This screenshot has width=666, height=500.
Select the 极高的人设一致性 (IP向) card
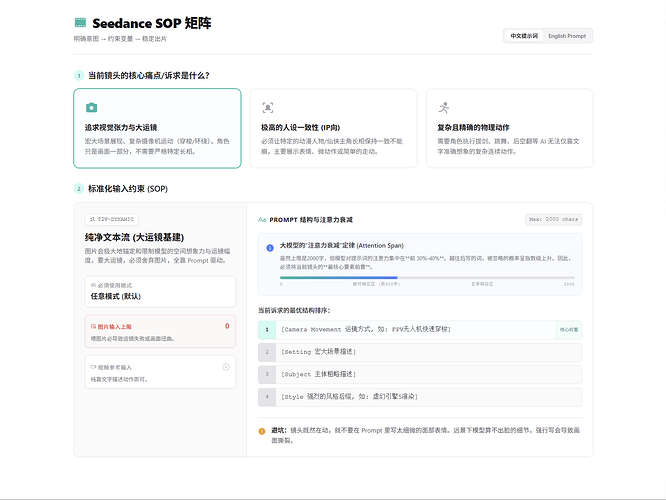pyautogui.click(x=333, y=128)
